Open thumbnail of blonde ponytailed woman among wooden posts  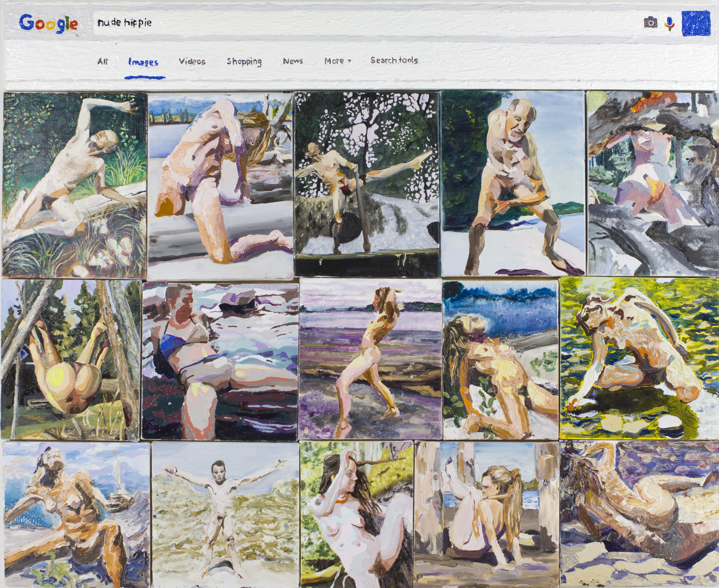[x=487, y=515]
